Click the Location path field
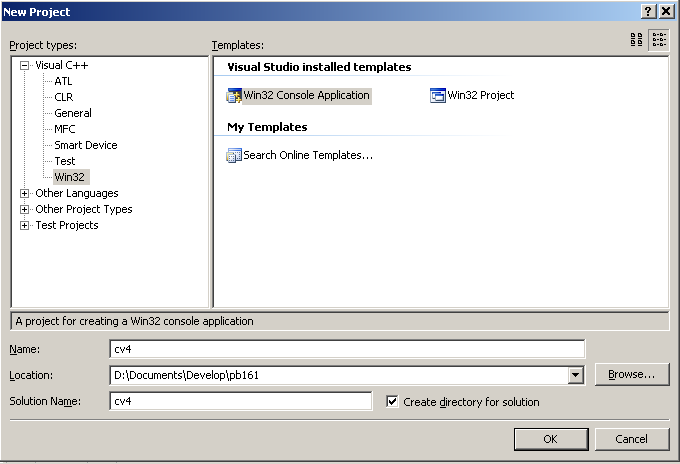This screenshot has height=464, width=680. pyautogui.click(x=339, y=375)
